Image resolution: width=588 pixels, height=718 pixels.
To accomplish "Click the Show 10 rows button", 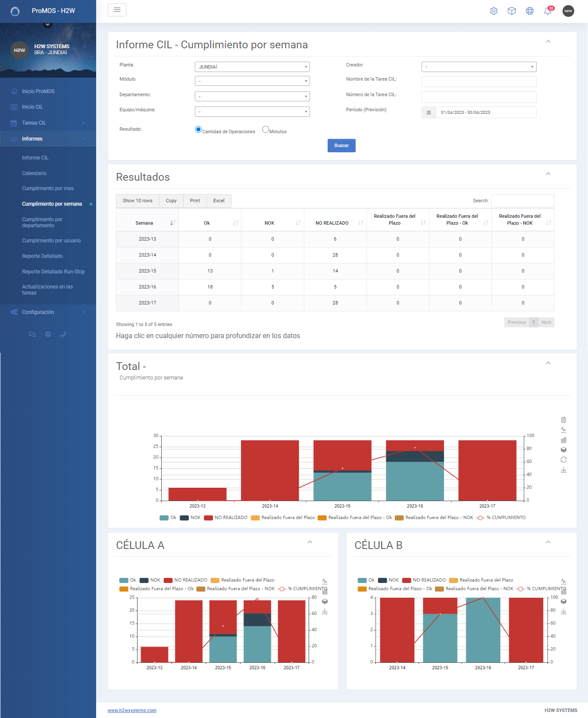I will point(138,201).
